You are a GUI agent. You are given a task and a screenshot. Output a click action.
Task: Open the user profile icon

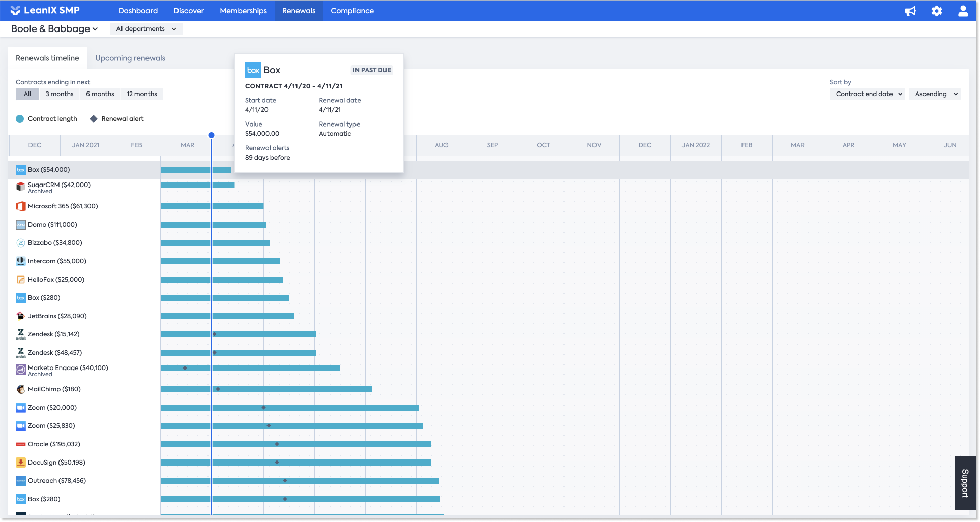963,11
